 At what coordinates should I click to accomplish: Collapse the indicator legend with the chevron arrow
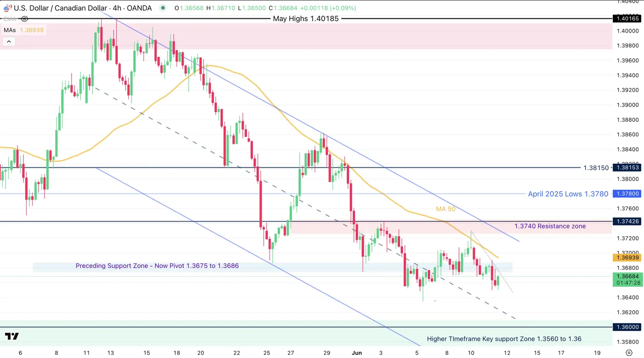[9, 41]
